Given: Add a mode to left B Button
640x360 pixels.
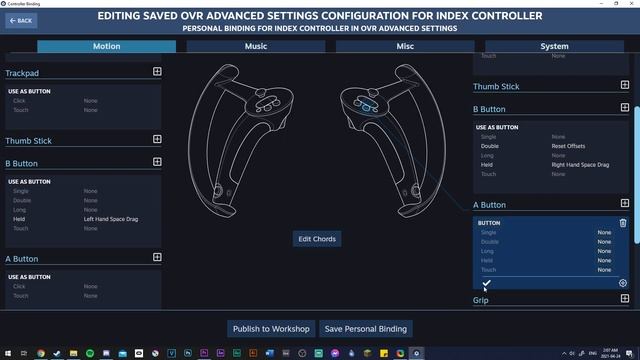Looking at the screenshot, I should (x=157, y=162).
